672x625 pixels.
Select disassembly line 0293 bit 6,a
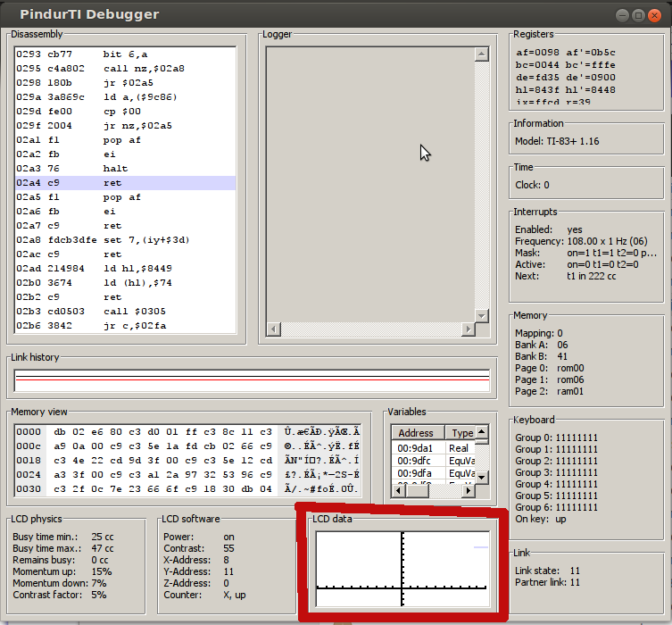[x=125, y=54]
